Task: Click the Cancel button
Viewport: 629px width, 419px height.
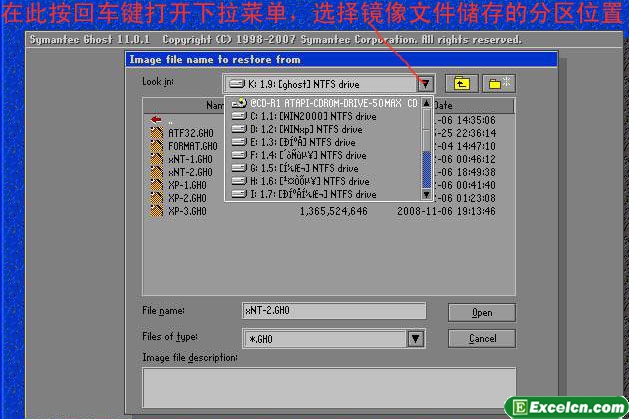Action: coord(482,338)
